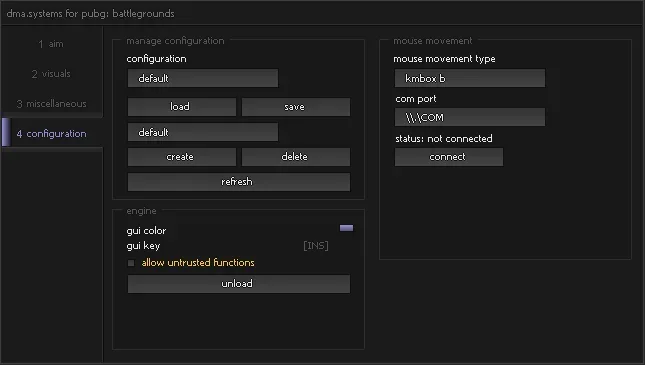
Task: Open the gui color swatch picker
Action: coord(346,228)
